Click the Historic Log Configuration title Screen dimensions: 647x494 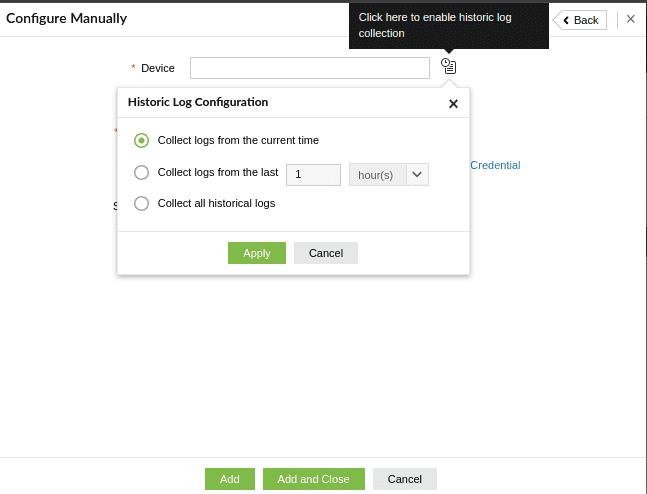(198, 102)
